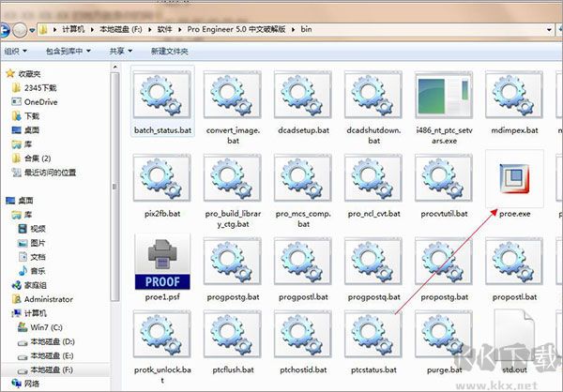Click bin in the address path

pyautogui.click(x=306, y=29)
